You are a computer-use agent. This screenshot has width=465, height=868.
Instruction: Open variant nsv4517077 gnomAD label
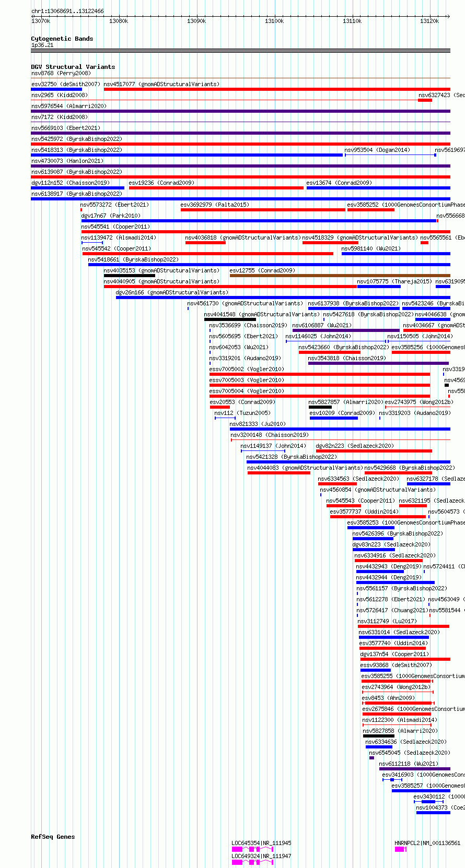click(161, 84)
